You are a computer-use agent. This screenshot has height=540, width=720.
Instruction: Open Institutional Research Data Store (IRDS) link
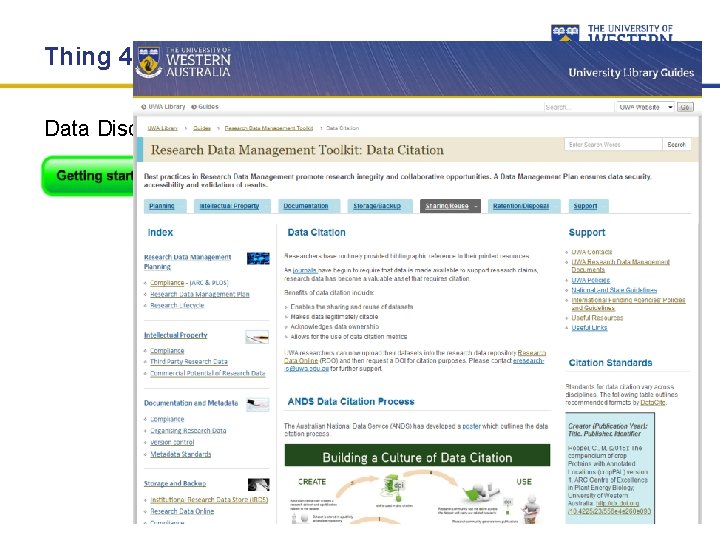click(209, 500)
